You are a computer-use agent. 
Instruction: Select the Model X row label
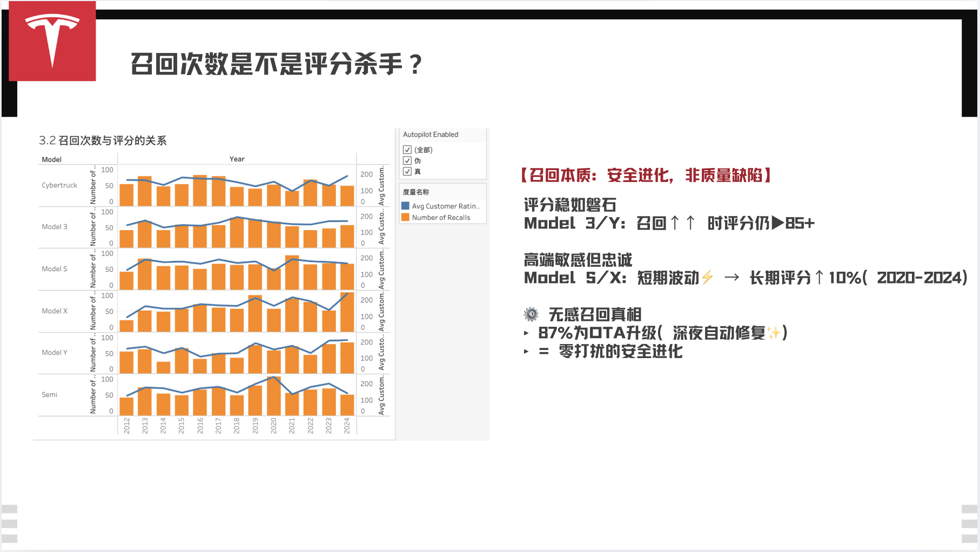point(55,311)
